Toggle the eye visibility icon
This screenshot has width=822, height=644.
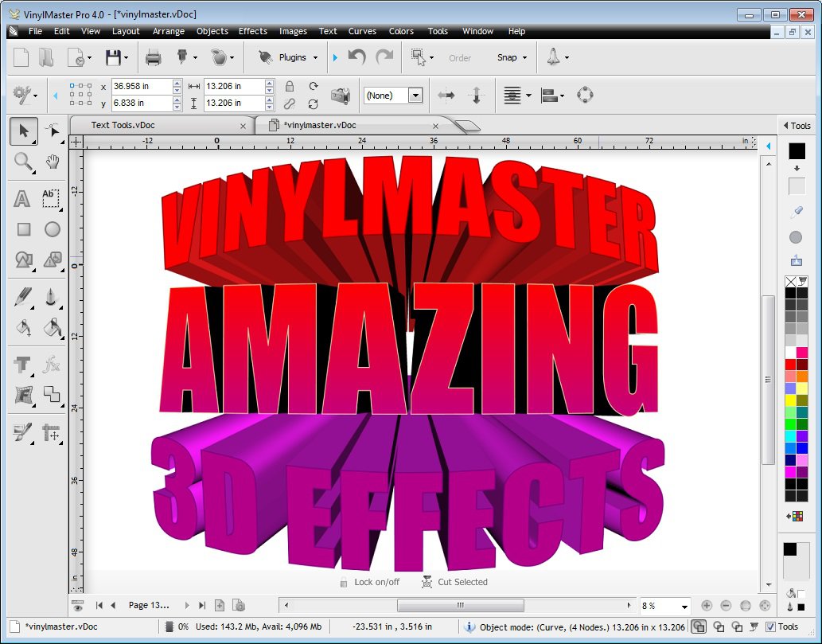click(x=78, y=606)
